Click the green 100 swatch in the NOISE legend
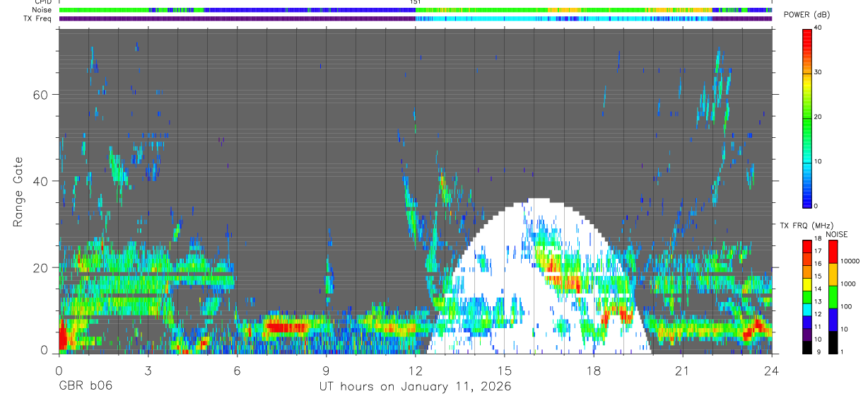 tap(833, 297)
